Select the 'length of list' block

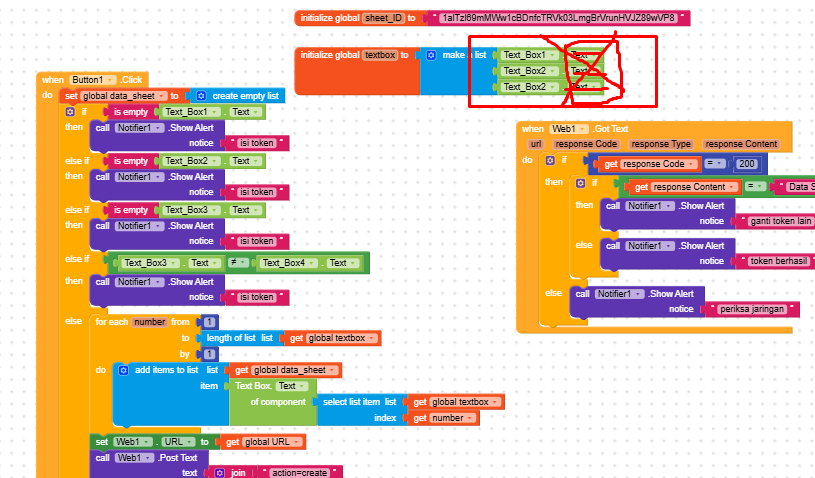click(231, 338)
